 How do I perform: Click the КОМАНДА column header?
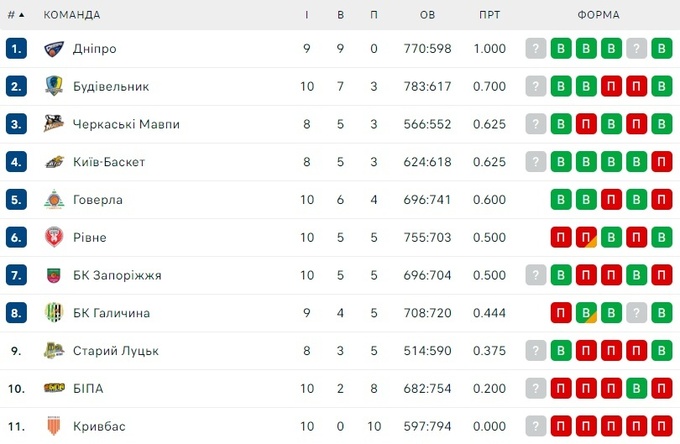coord(72,15)
